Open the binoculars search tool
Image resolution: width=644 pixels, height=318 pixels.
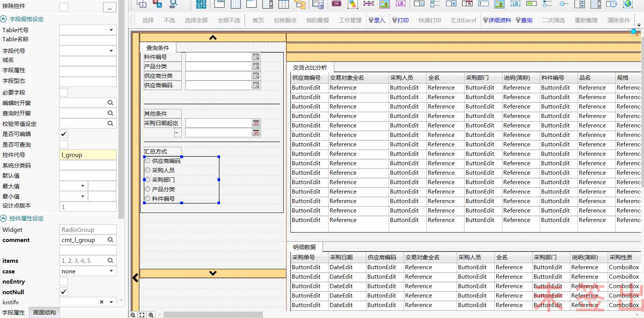(x=173, y=4)
